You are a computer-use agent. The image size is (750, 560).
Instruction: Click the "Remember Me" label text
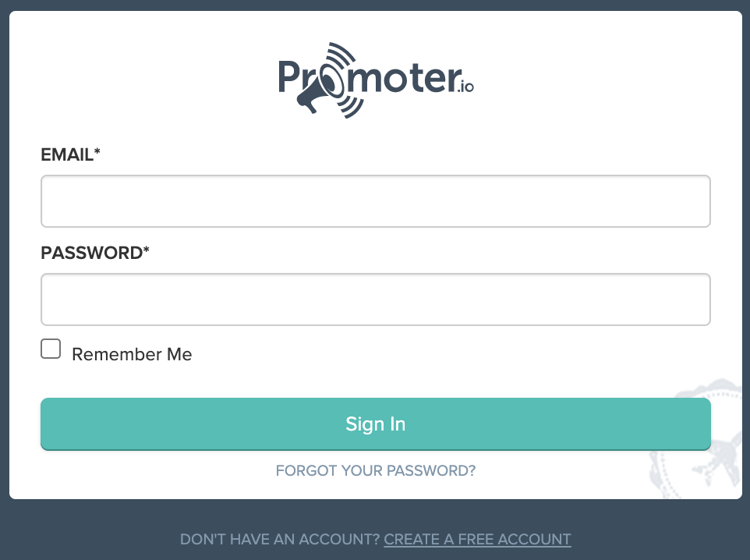(x=132, y=354)
